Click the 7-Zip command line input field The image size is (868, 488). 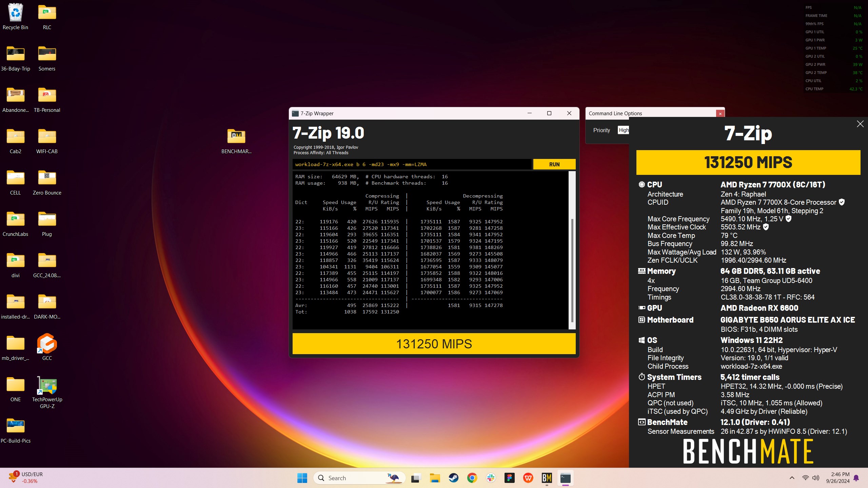[x=412, y=164]
